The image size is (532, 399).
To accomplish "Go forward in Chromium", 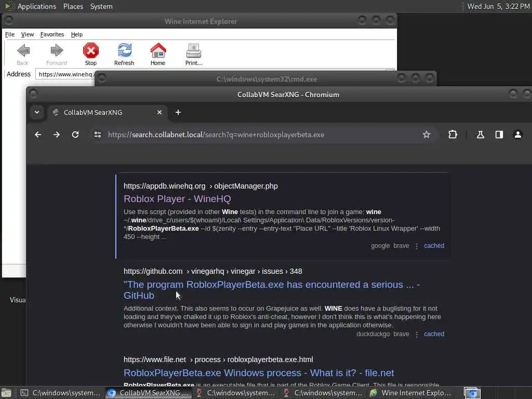I will pyautogui.click(x=56, y=135).
